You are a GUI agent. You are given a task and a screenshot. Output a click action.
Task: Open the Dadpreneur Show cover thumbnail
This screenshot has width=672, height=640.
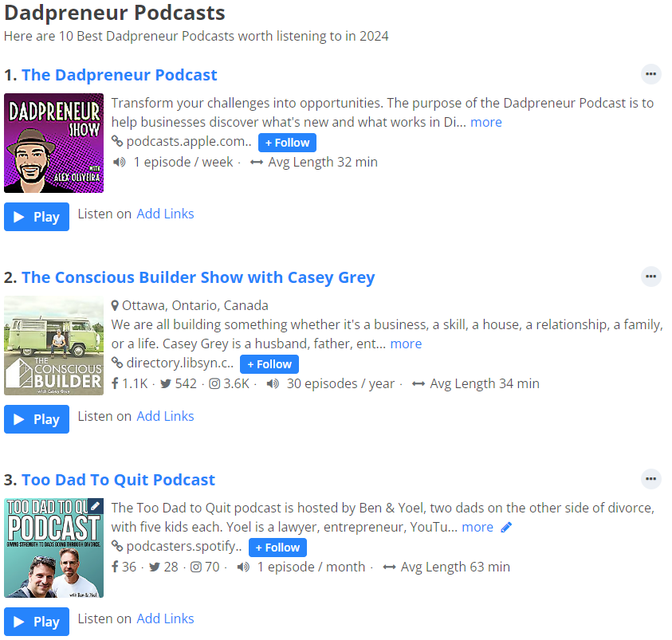tap(53, 143)
